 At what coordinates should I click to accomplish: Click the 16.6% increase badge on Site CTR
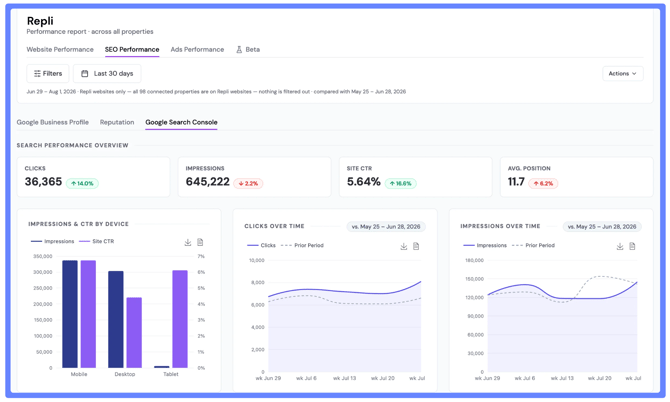[400, 183]
